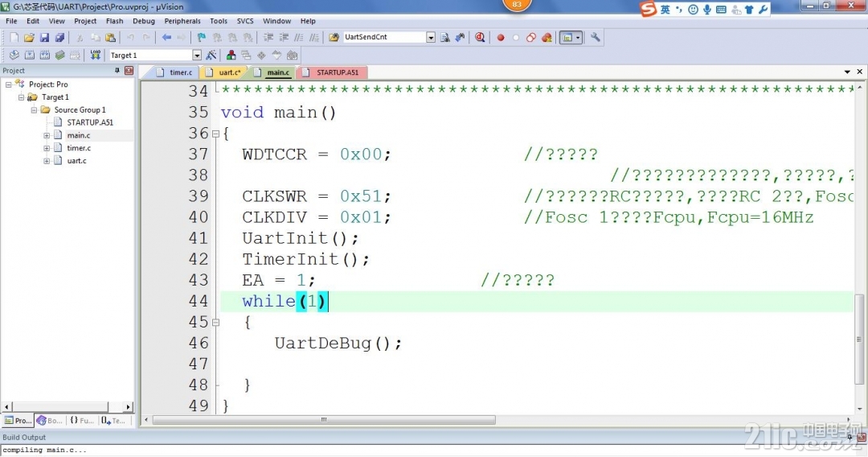Translate current file icon
868x457 pixels.
pos(14,55)
